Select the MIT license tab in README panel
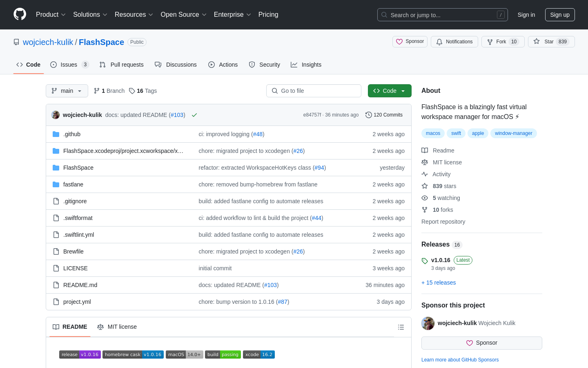This screenshot has height=368, width=588. tap(117, 327)
